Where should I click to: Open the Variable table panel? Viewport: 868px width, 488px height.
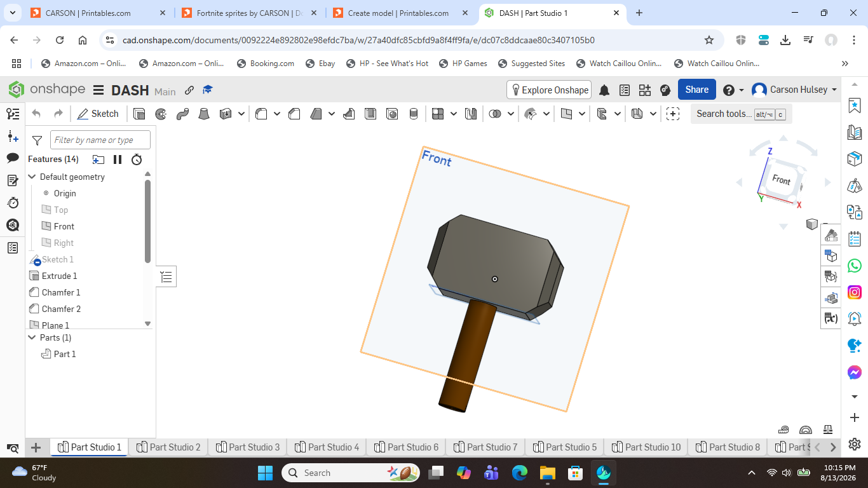coord(831,318)
